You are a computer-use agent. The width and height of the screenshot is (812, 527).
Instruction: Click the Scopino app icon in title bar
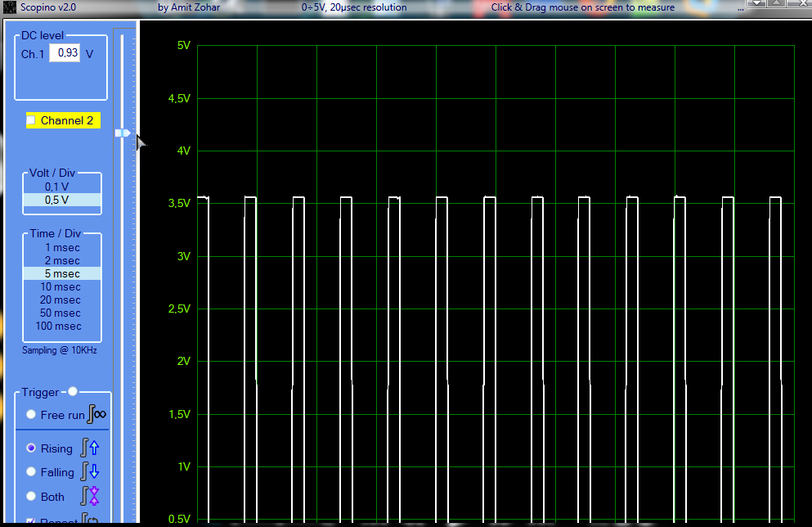point(11,7)
